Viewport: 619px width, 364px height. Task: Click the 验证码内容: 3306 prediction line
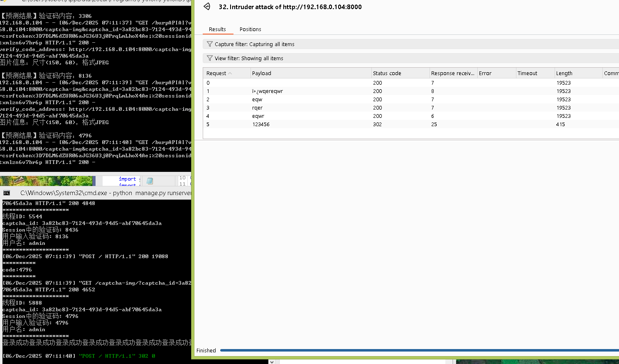(x=46, y=16)
